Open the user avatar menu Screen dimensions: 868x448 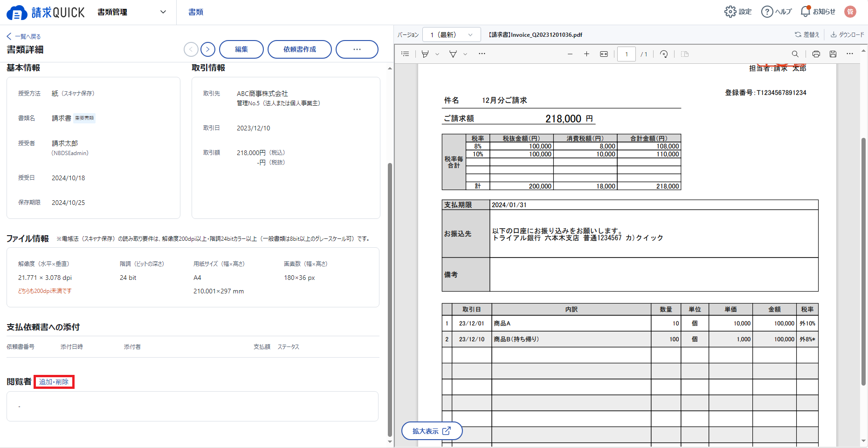(x=850, y=12)
